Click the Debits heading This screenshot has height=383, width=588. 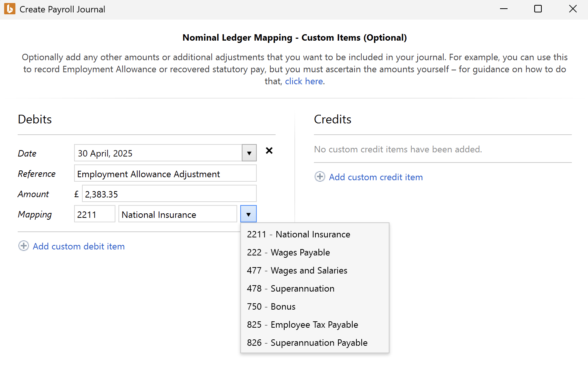pos(35,119)
